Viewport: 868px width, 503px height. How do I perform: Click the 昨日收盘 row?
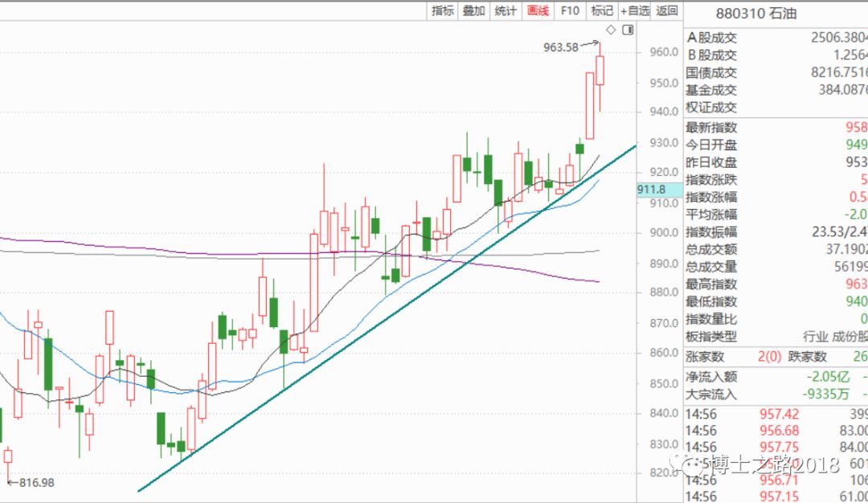coord(776,162)
